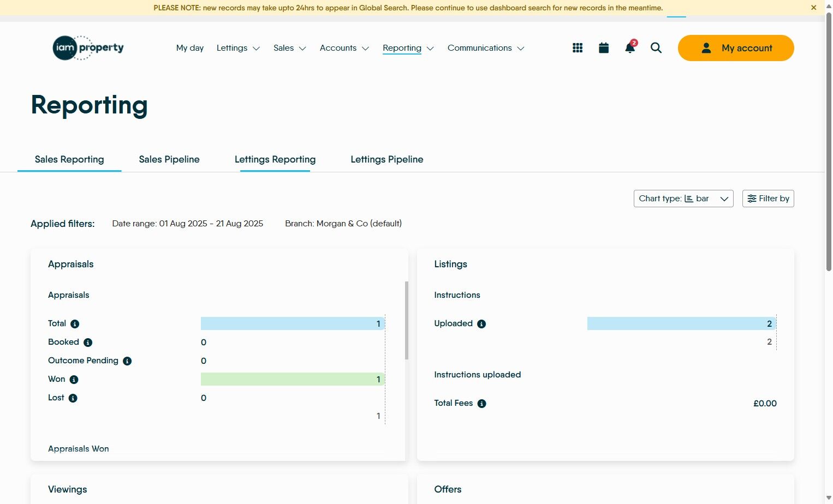
Task: Show info for Appraisals Total
Action: [x=75, y=324]
